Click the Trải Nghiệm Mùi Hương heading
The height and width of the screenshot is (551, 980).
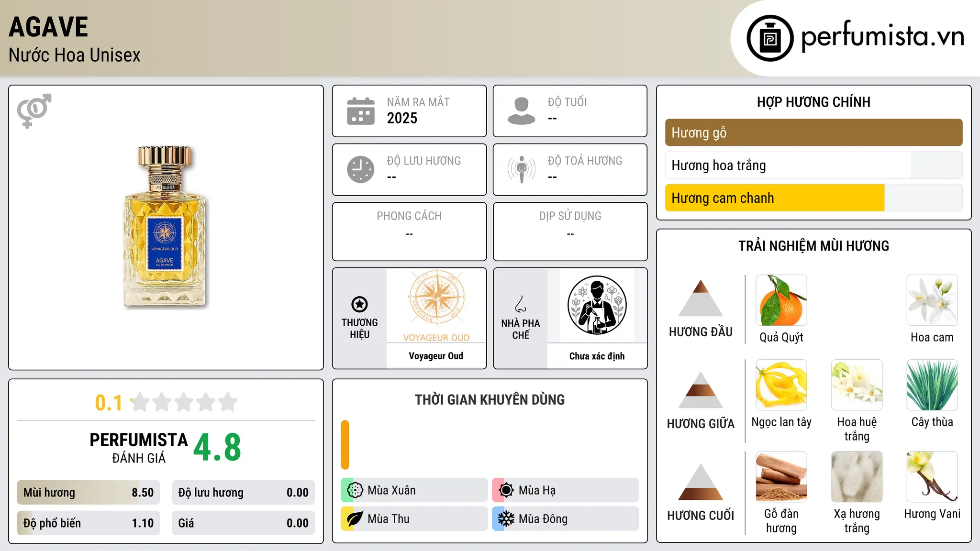813,246
